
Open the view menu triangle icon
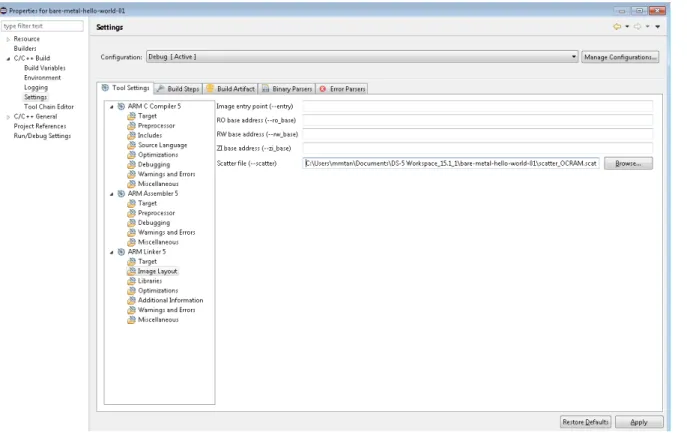click(658, 27)
